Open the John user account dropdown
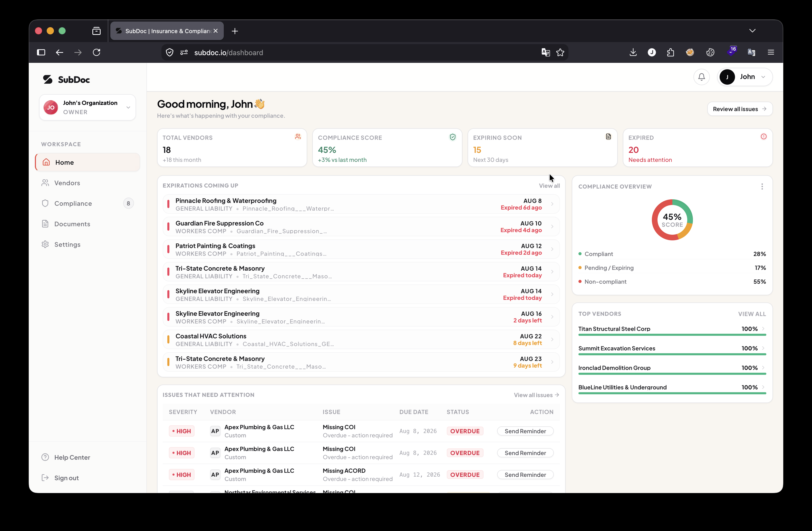Image resolution: width=812 pixels, height=531 pixels. pyautogui.click(x=745, y=77)
